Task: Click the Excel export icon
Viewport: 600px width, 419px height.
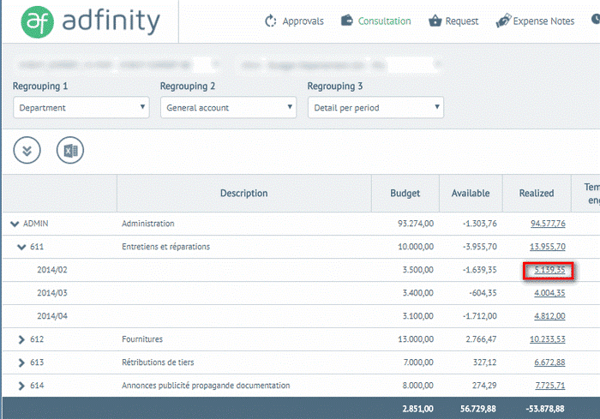Action: click(70, 149)
